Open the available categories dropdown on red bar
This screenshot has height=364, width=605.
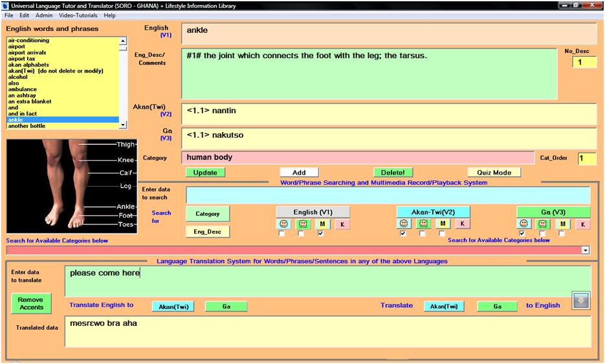(586, 250)
